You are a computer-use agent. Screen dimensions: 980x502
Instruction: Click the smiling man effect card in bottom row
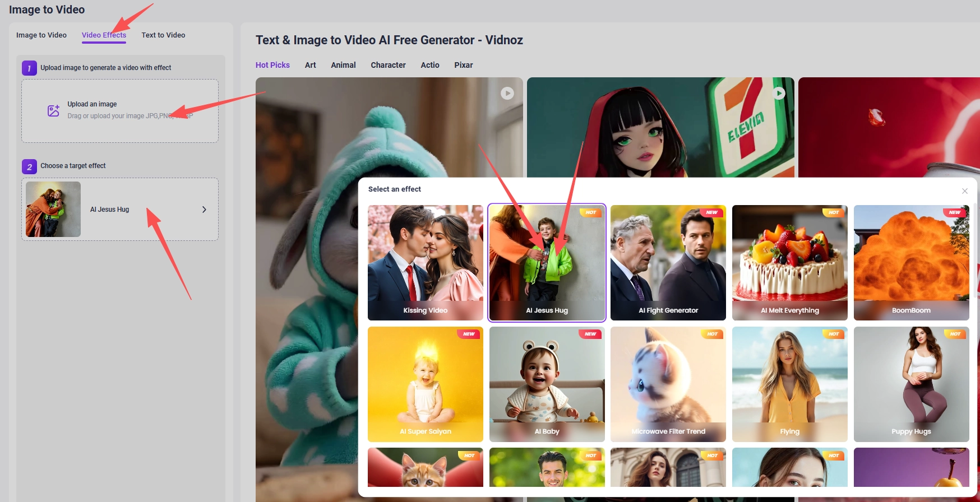pyautogui.click(x=547, y=467)
